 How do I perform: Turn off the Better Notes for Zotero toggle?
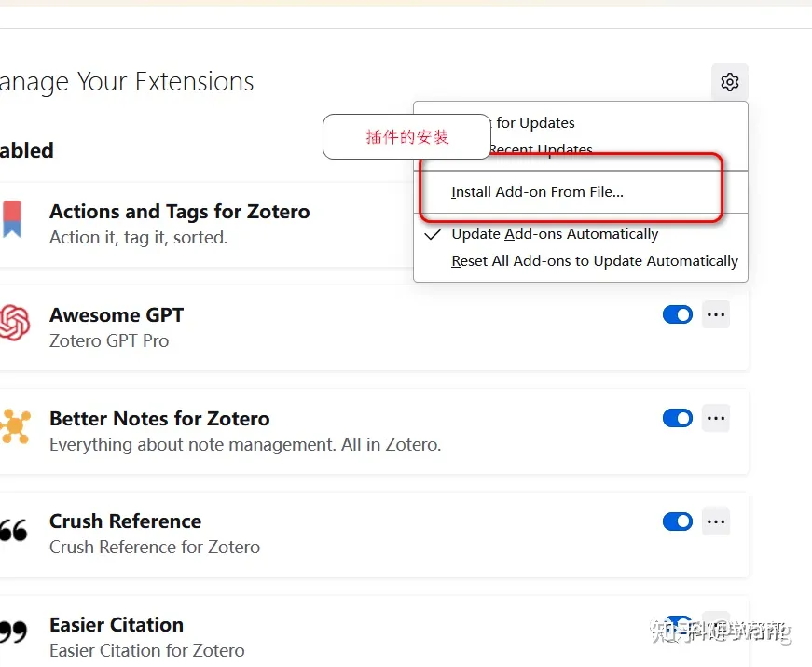point(677,418)
